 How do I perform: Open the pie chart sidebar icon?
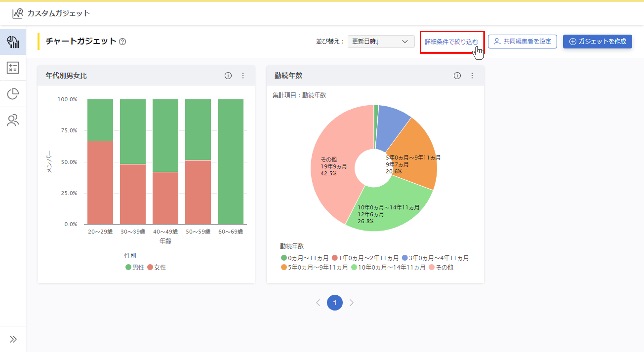(13, 94)
